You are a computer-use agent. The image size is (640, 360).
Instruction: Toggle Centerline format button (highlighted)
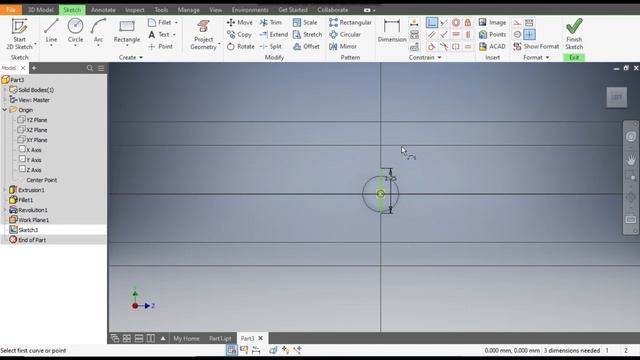coord(529,35)
